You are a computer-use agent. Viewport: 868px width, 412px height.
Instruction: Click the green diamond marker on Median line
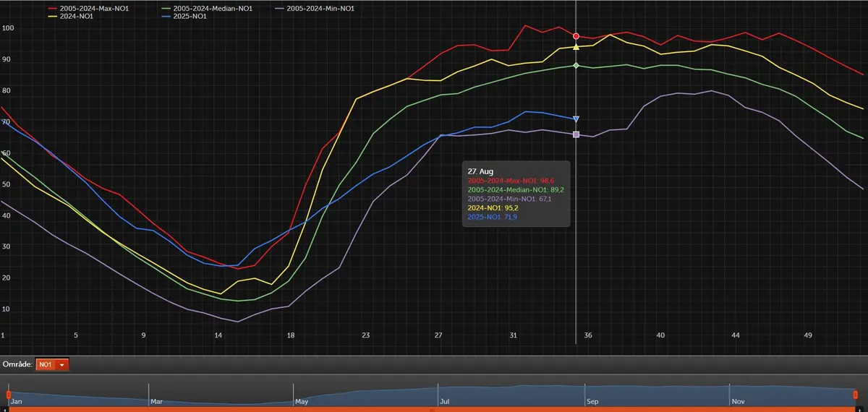576,66
